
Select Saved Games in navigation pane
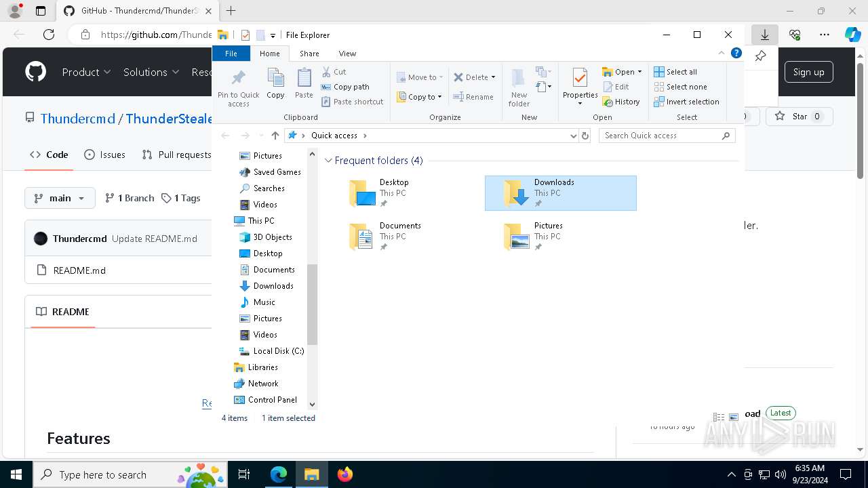(x=270, y=172)
